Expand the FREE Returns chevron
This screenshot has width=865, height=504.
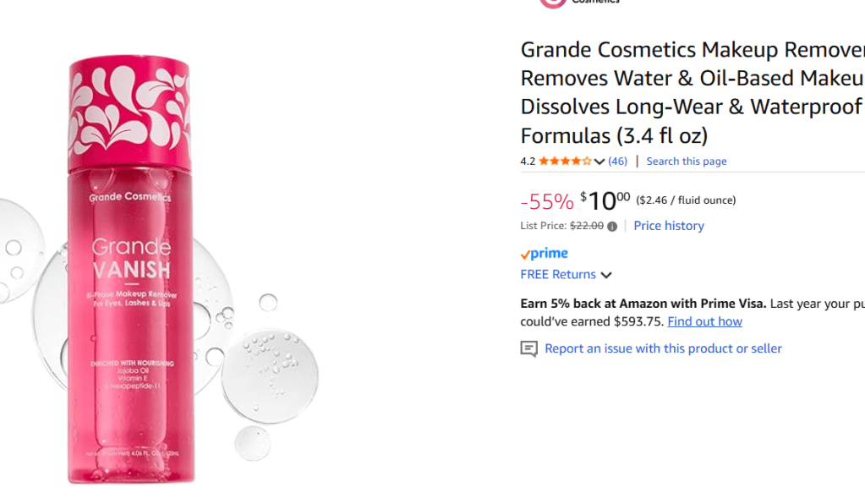point(606,275)
